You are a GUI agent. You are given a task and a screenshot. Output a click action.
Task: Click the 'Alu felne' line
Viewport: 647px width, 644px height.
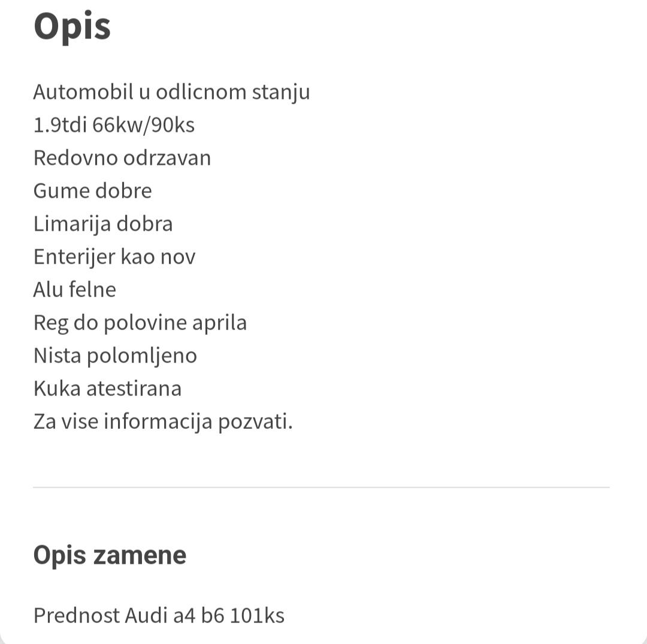[x=75, y=289]
